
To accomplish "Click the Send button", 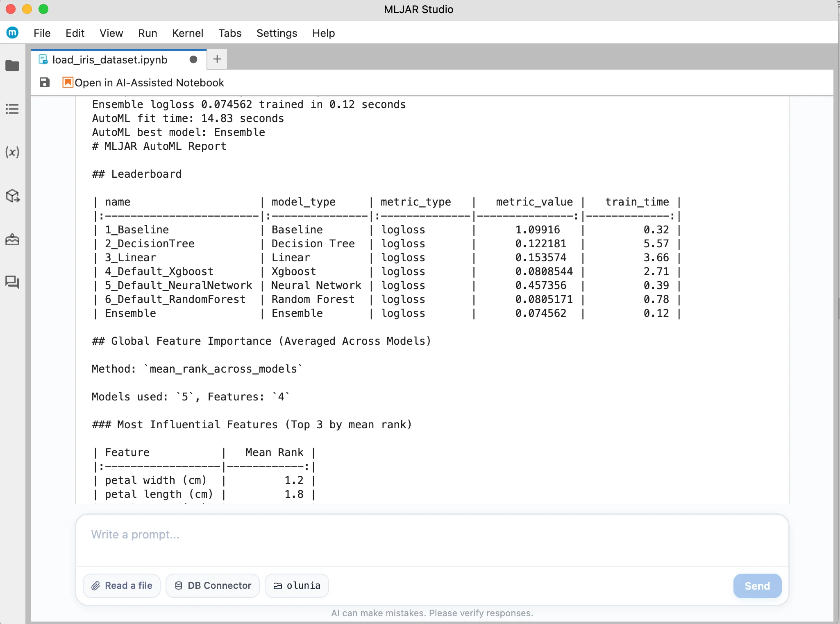I will point(757,586).
